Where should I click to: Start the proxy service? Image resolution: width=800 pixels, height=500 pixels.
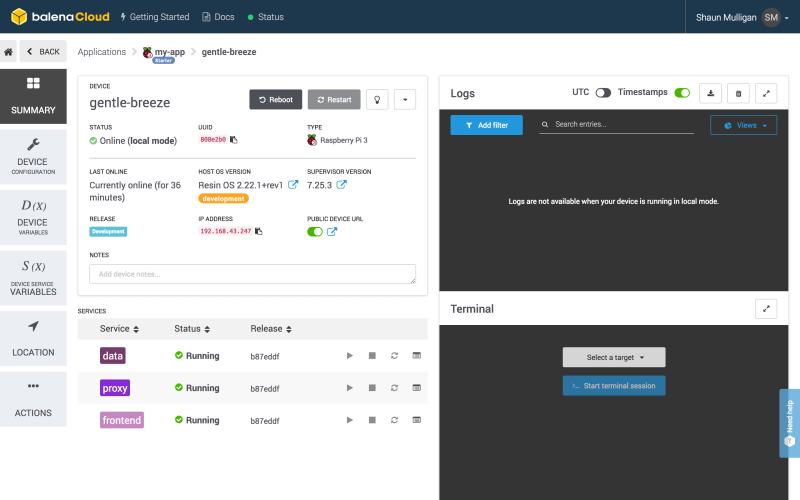tap(349, 388)
